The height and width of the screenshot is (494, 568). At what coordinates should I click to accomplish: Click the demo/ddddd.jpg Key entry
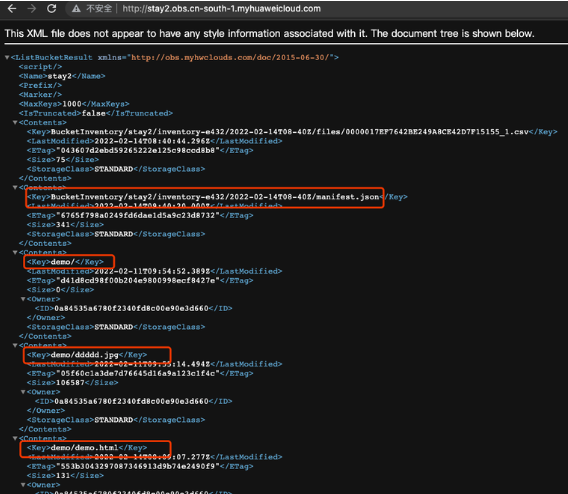point(87,355)
